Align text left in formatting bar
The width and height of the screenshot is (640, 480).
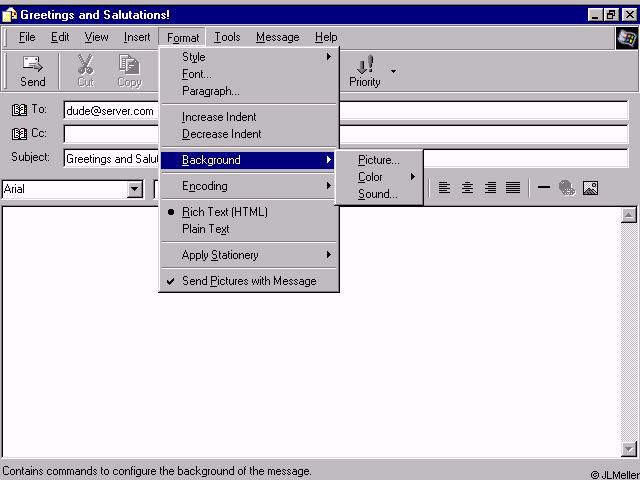coord(444,188)
